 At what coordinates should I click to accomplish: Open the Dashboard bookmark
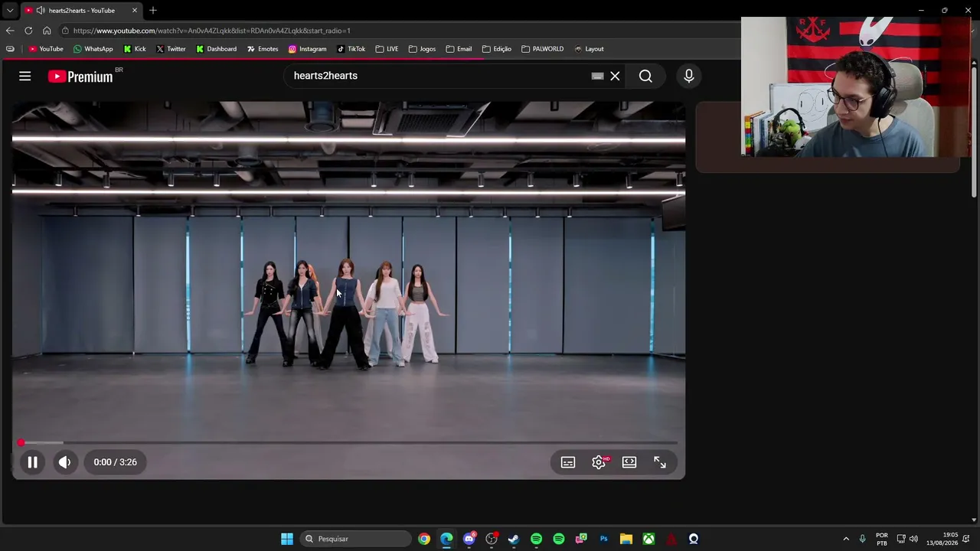[x=217, y=49]
